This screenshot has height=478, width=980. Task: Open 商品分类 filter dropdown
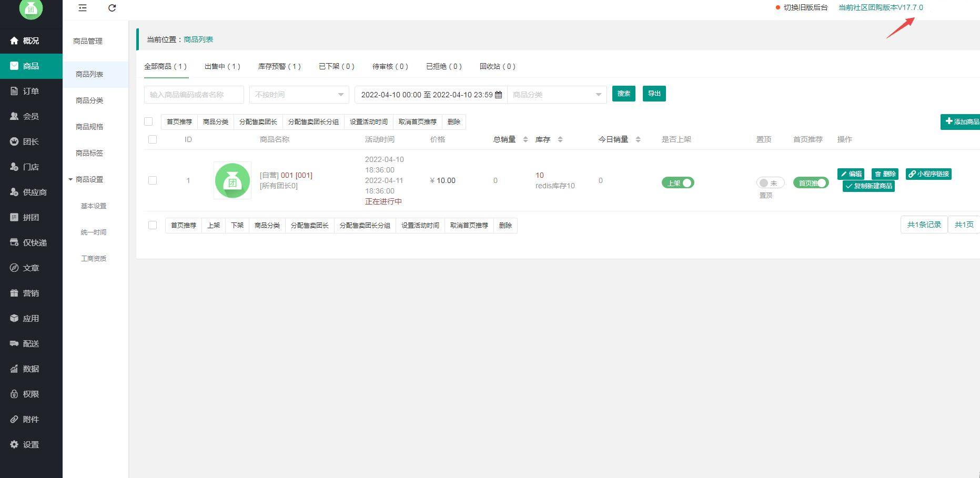coord(557,95)
